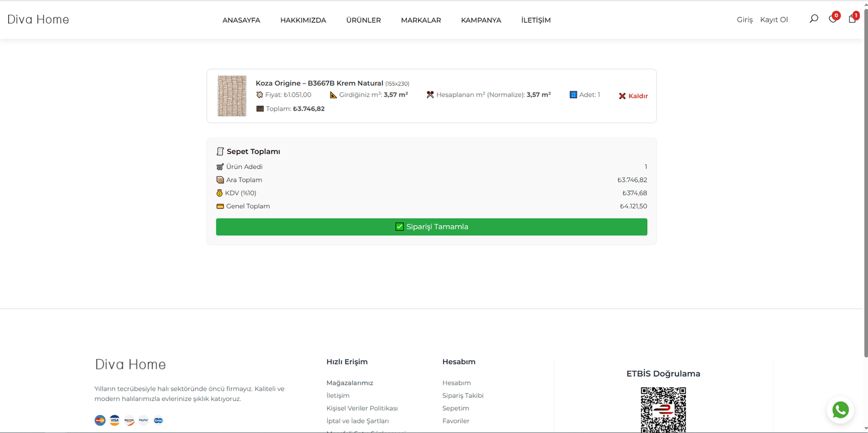Image resolution: width=868 pixels, height=433 pixels.
Task: Click the Visa payment icon
Action: [114, 421]
